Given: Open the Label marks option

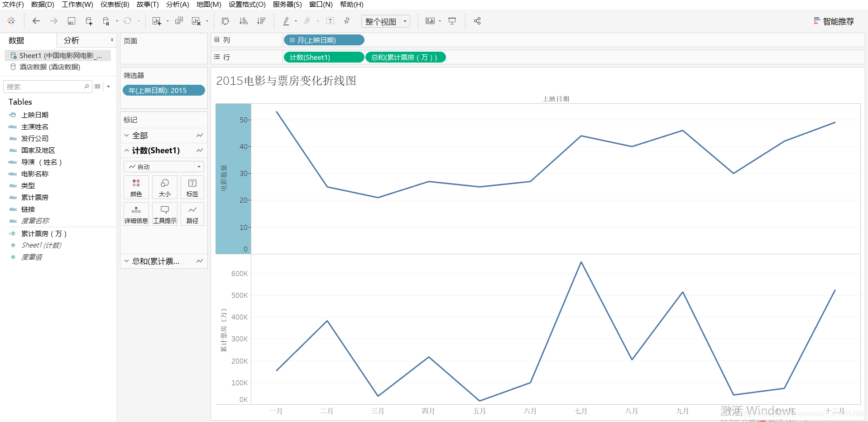Looking at the screenshot, I should (192, 187).
